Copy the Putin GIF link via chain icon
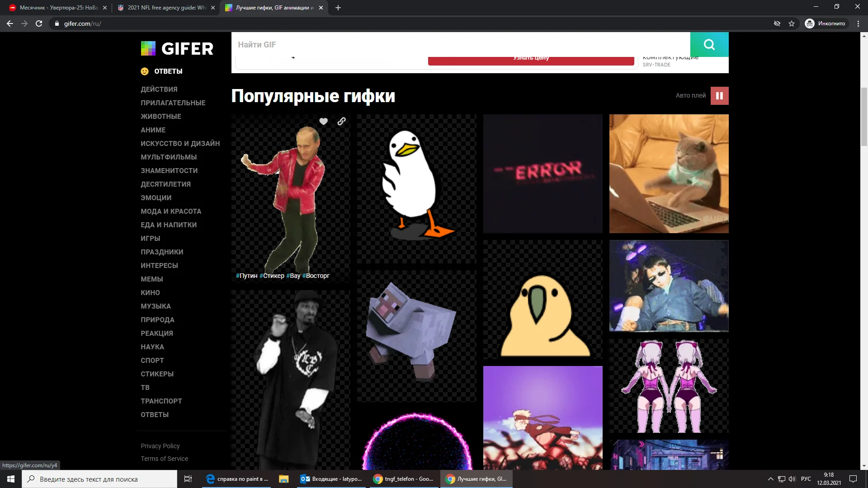 (x=341, y=121)
